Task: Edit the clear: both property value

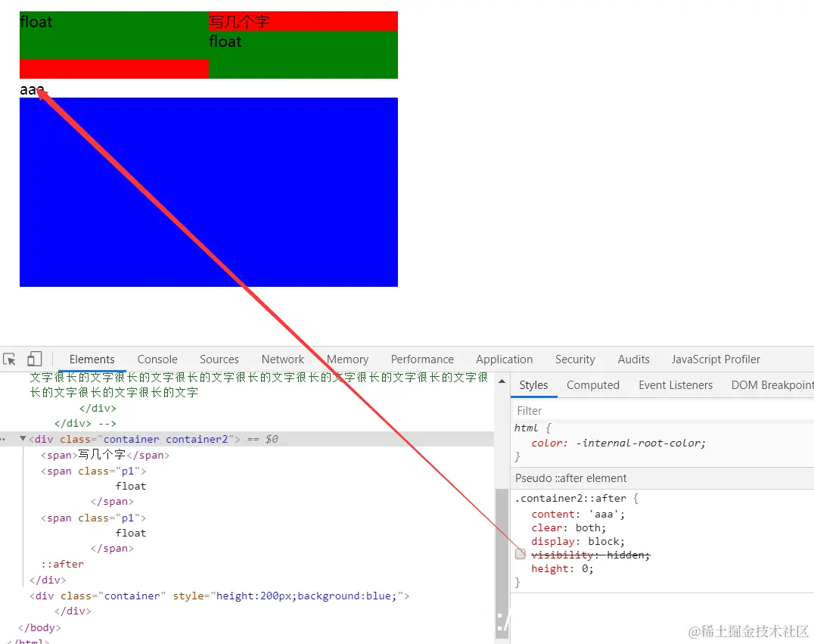Action: [x=588, y=528]
